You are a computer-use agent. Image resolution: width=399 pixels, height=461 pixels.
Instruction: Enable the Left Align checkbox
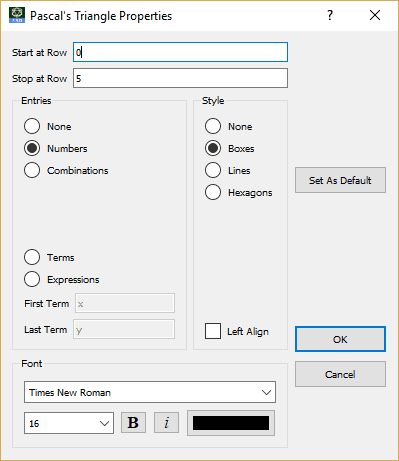point(213,331)
